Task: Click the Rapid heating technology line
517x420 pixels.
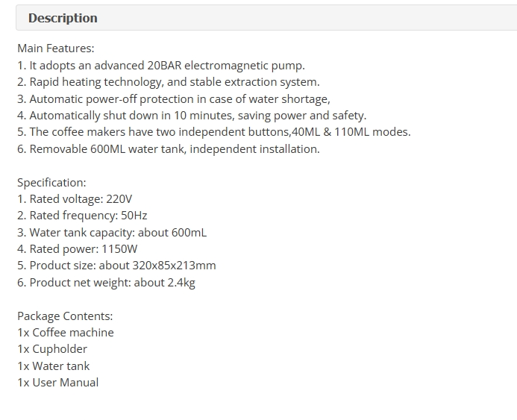Action: click(x=169, y=82)
